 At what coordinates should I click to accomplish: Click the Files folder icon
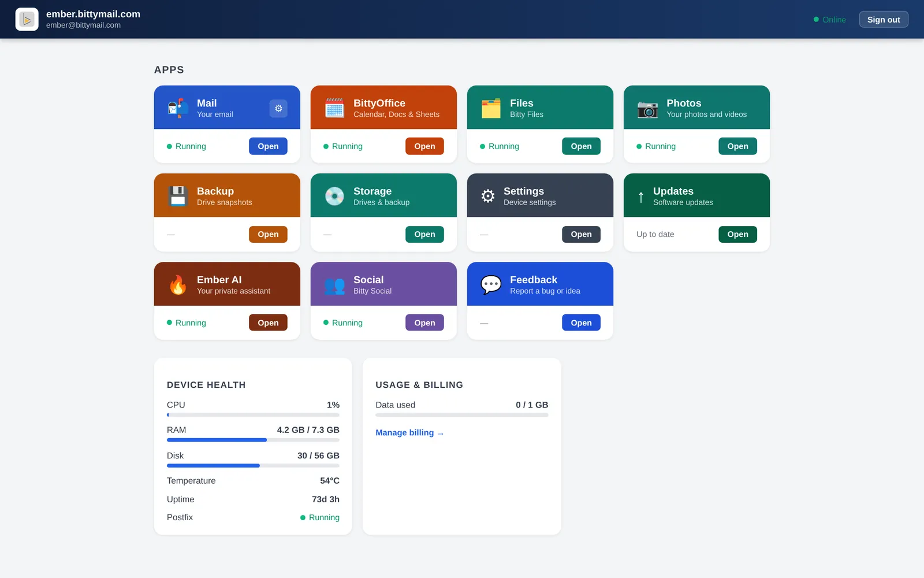tap(491, 108)
